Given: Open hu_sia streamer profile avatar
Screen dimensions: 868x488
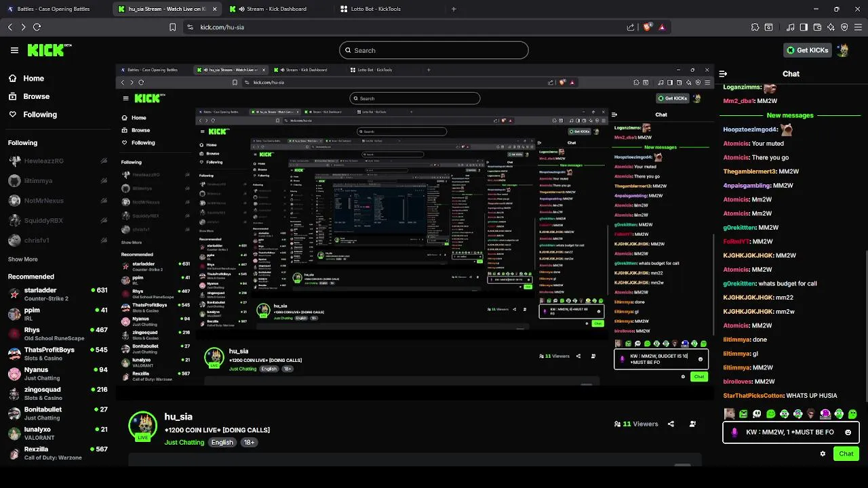Looking at the screenshot, I should pyautogui.click(x=142, y=426).
